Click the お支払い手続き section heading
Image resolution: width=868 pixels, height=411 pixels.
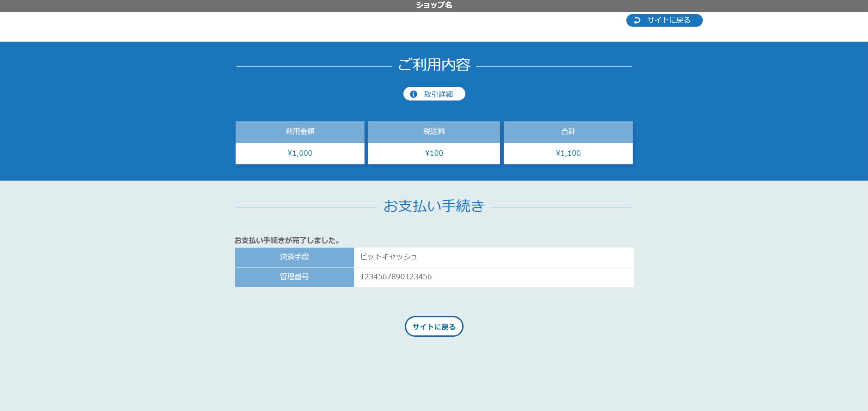click(434, 206)
